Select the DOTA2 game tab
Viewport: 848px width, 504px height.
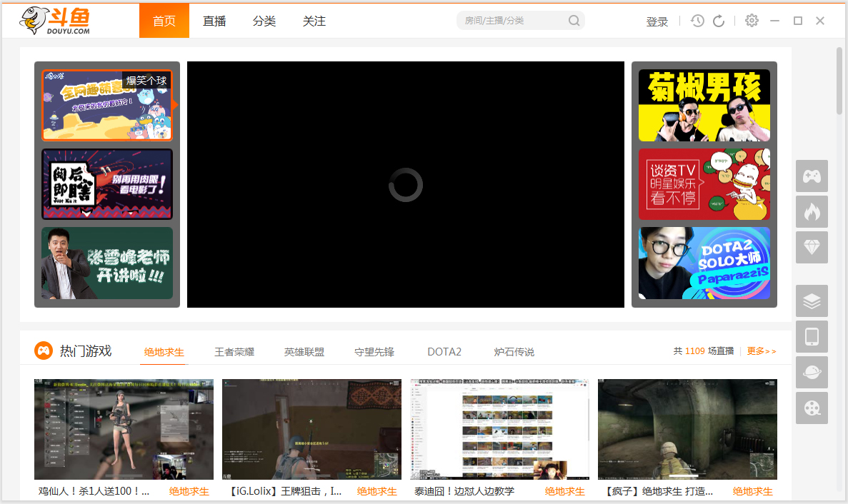(444, 352)
